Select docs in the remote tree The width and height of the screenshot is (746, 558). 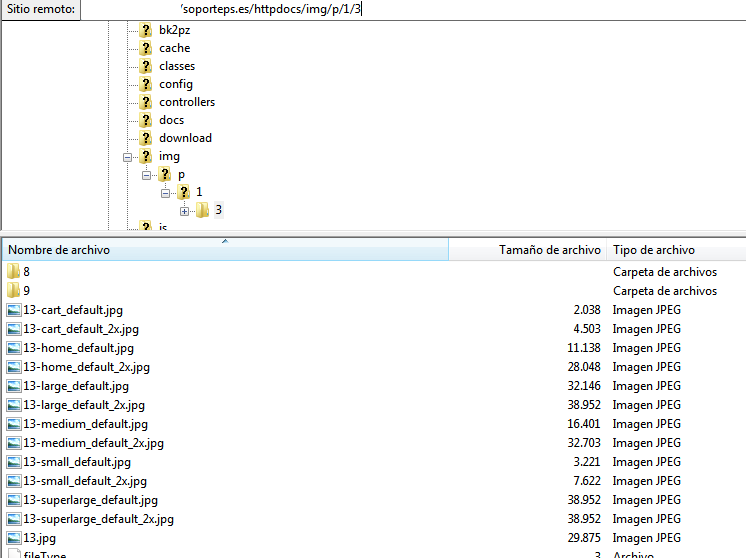point(172,120)
